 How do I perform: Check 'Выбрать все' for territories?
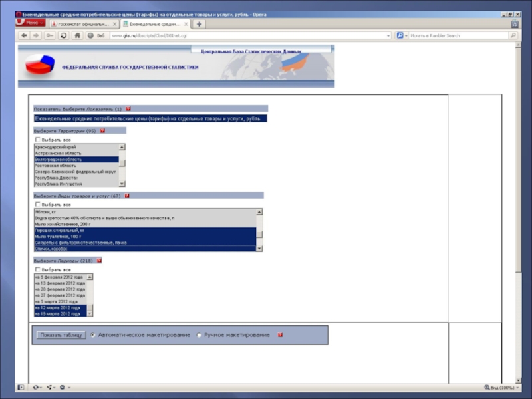38,140
